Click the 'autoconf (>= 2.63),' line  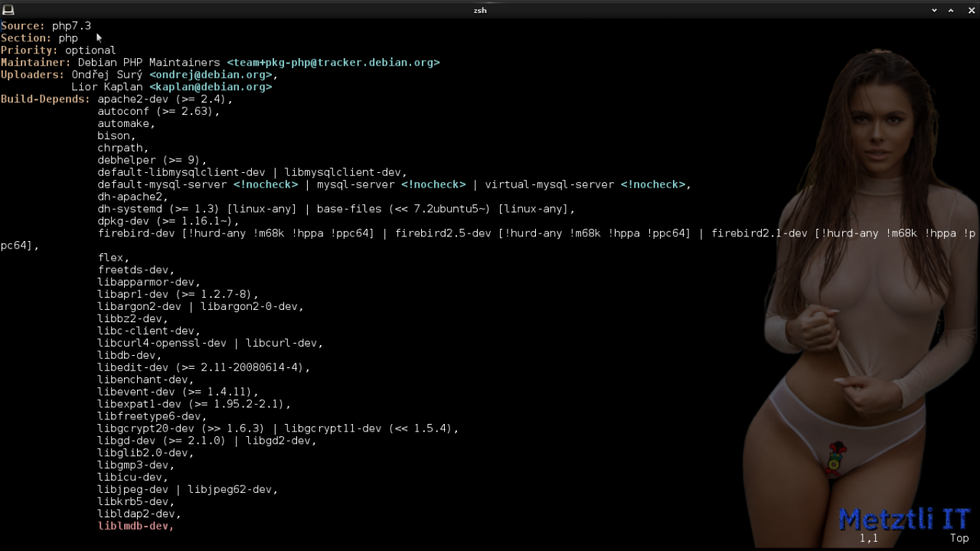tap(158, 112)
